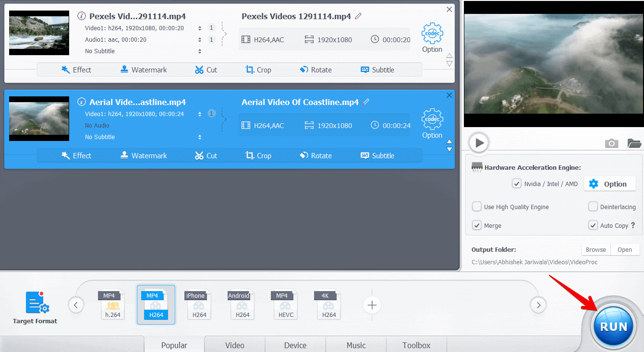This screenshot has height=352, width=644.
Task: Expand Video1 track selector for Pexels clip
Action: click(x=200, y=28)
